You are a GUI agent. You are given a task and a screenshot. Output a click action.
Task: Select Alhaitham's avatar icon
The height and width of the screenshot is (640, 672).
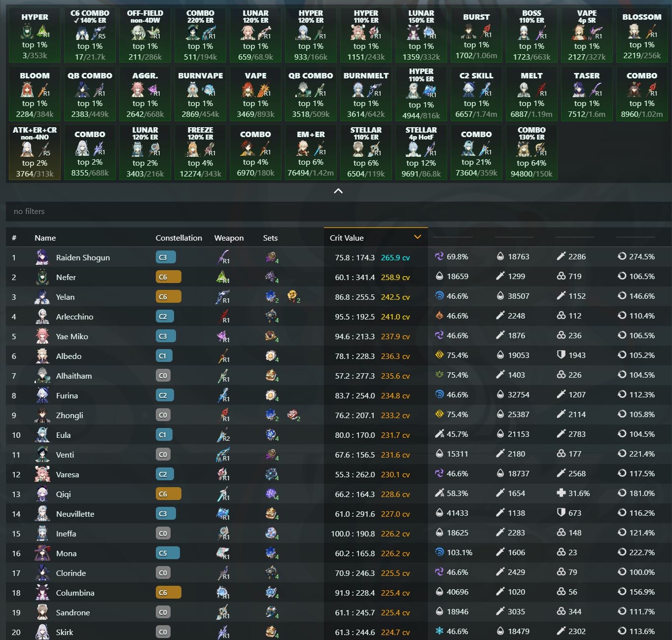coord(42,376)
